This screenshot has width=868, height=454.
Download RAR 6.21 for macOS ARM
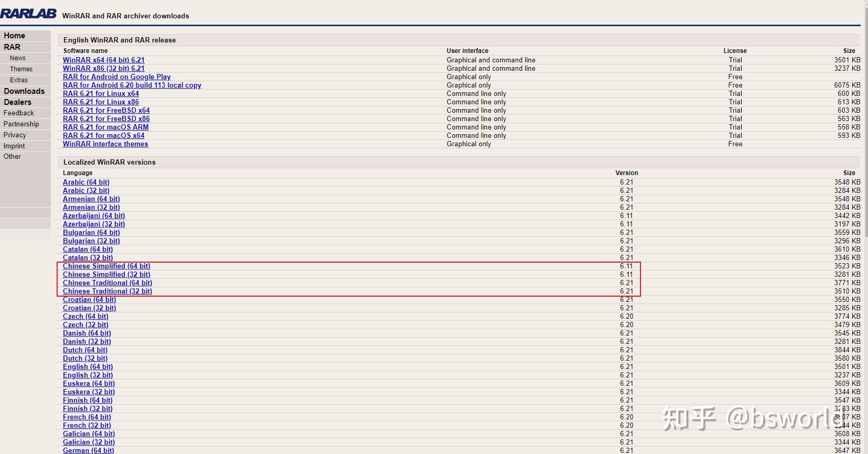pos(106,127)
